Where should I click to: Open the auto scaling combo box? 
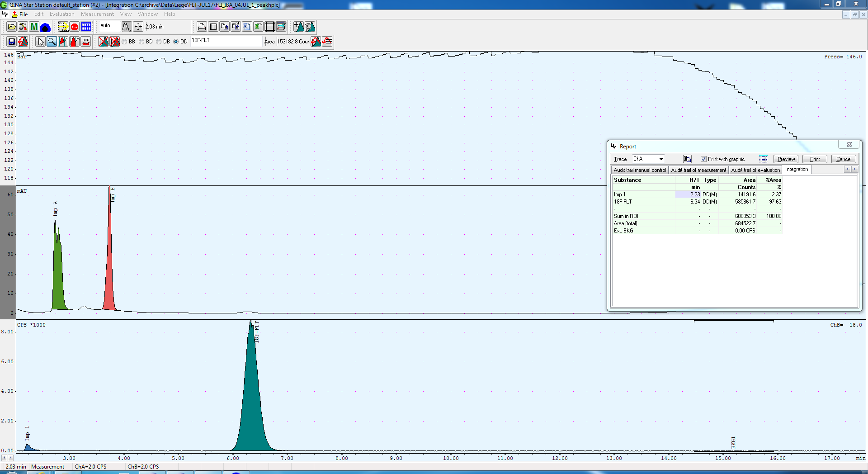pos(109,26)
